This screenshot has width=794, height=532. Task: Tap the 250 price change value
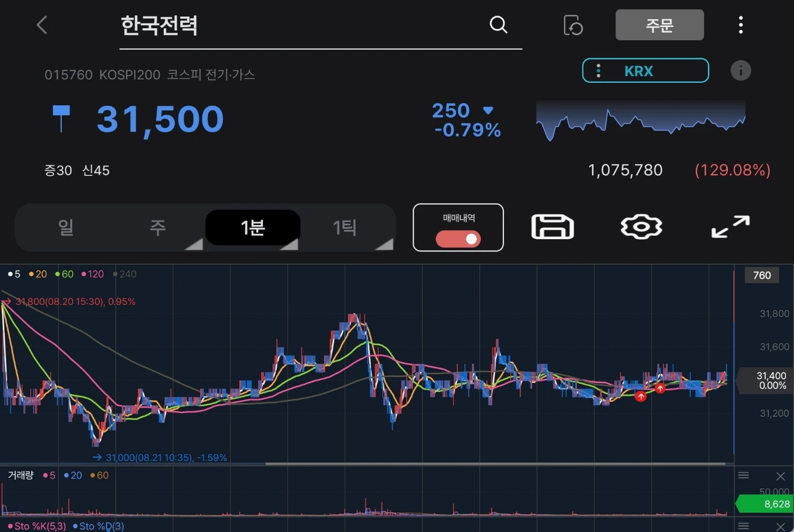point(450,110)
